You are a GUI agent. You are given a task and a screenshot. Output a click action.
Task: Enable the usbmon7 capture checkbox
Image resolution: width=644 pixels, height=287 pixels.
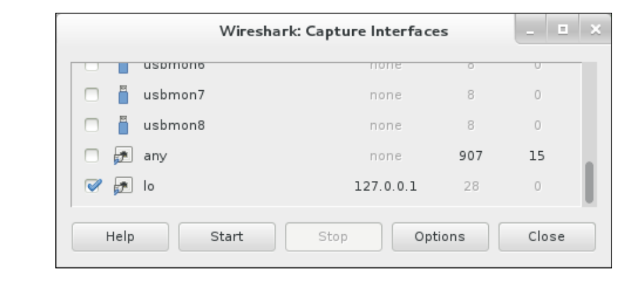tap(92, 95)
